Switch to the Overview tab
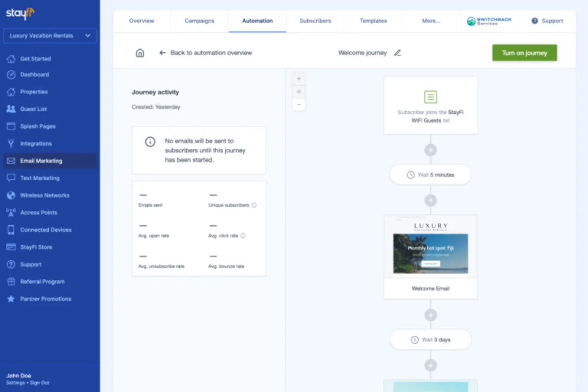Image resolution: width=588 pixels, height=392 pixels. pyautogui.click(x=142, y=21)
